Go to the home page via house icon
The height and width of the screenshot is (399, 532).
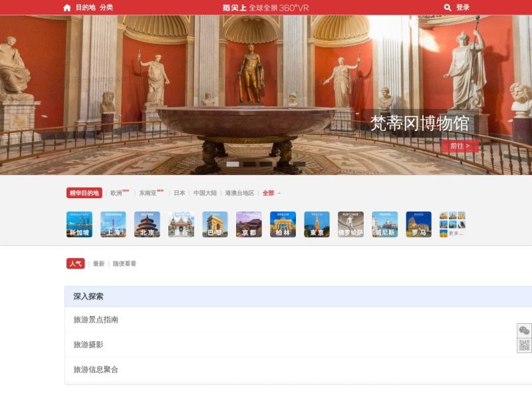67,8
